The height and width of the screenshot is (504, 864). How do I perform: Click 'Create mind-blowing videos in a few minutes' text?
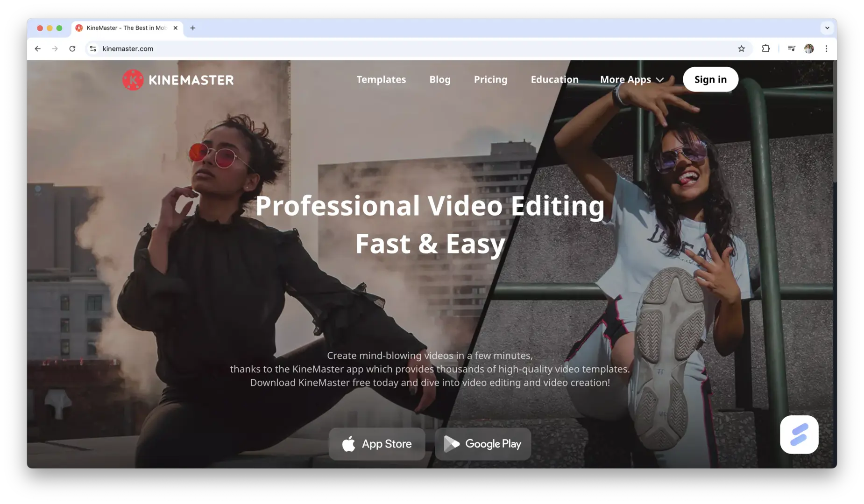tap(430, 356)
